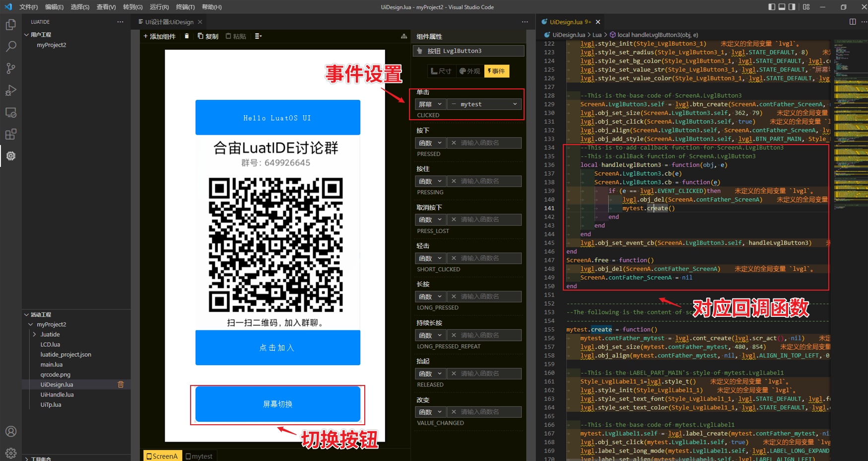Click the split editor icon
This screenshot has height=461, width=868.
[x=853, y=22]
